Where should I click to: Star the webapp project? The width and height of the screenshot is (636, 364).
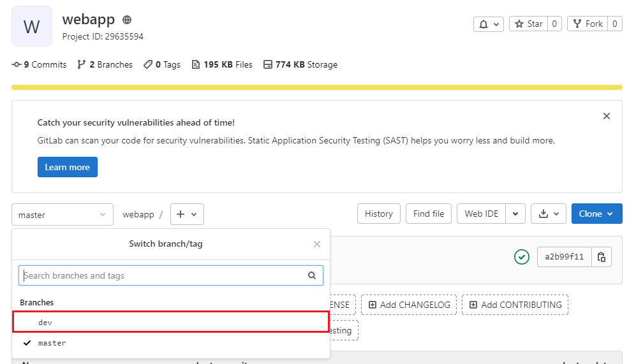point(529,24)
